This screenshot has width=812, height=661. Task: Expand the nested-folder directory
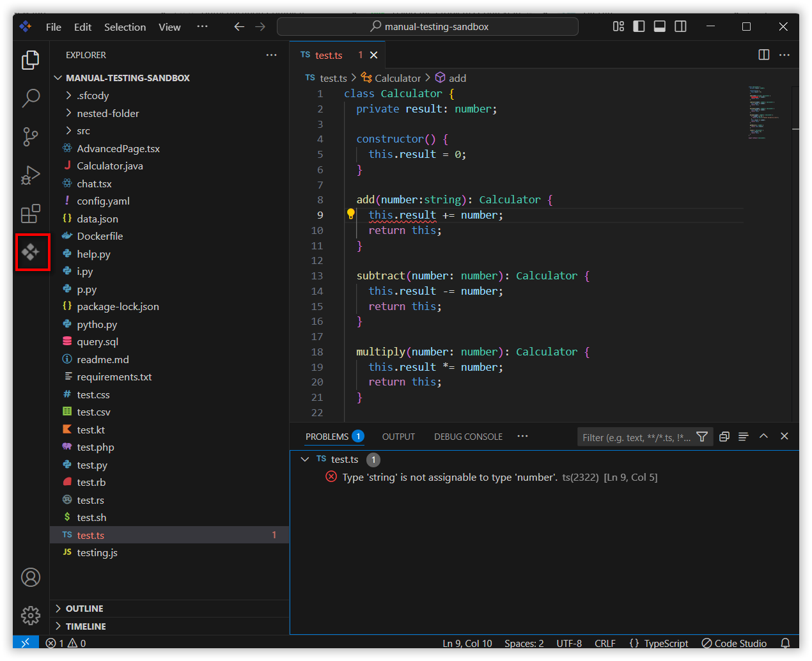coord(107,113)
